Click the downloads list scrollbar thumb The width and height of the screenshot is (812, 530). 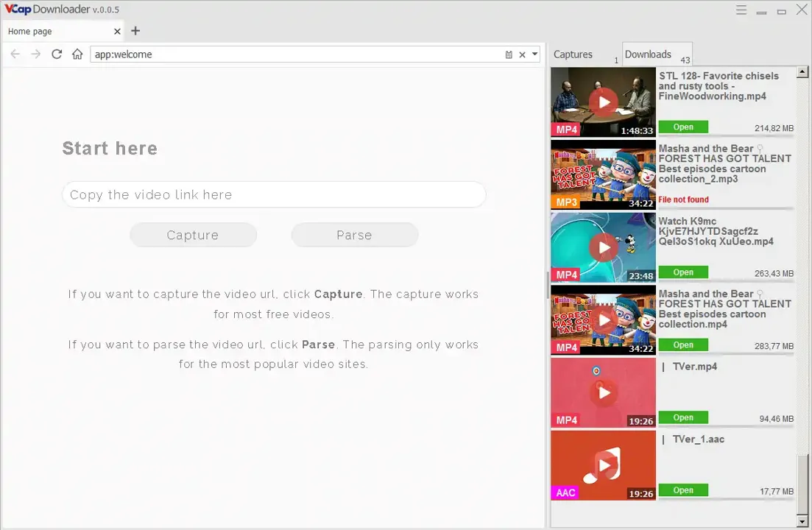pyautogui.click(x=802, y=484)
